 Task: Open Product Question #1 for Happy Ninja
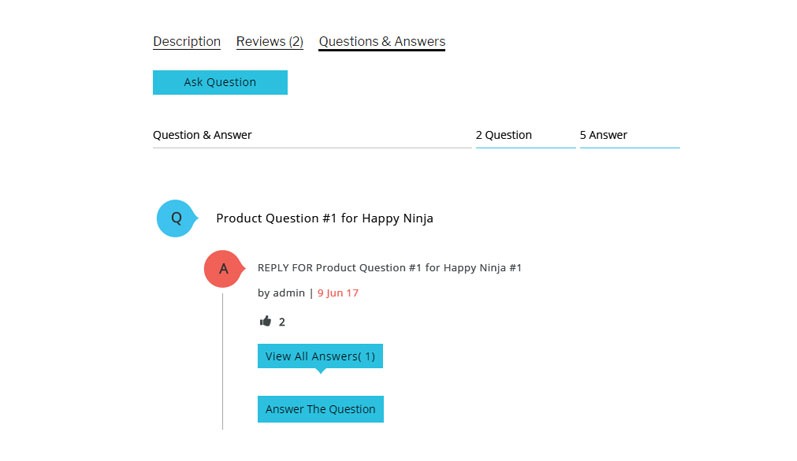(x=324, y=219)
